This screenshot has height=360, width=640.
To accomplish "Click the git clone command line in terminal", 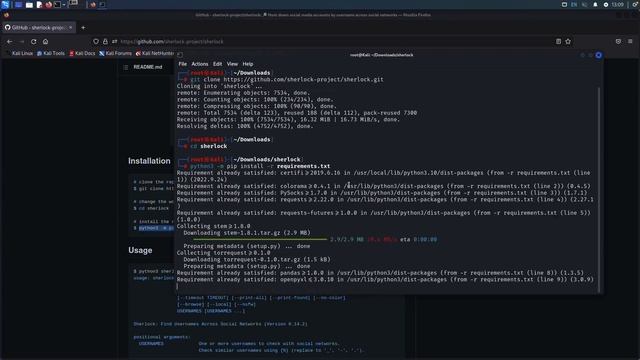I will (x=287, y=80).
